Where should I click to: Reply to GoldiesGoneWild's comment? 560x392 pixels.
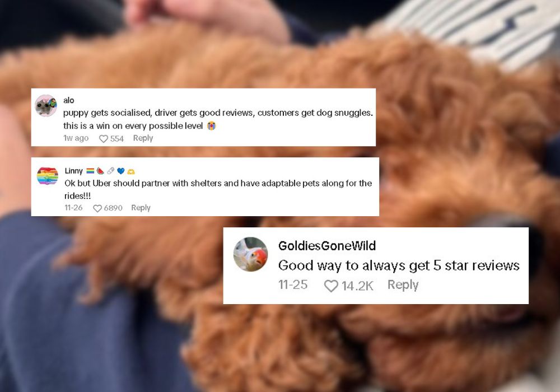coord(403,285)
